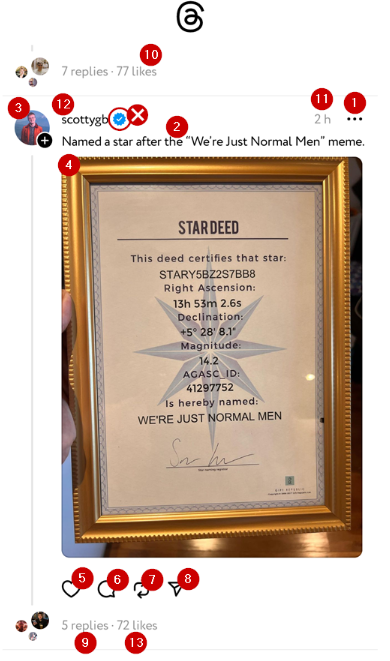390x661 pixels.
Task: View the 72 likes count
Action: tap(137, 625)
